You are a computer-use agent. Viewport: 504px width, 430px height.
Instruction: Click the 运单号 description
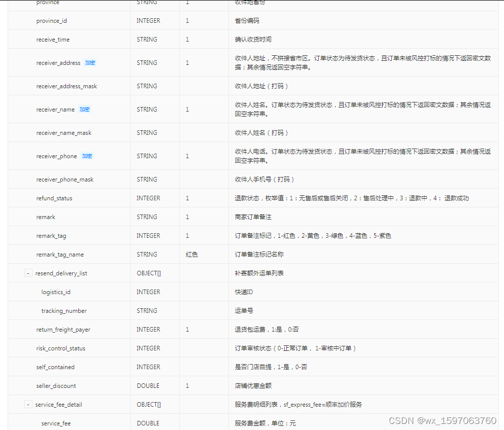click(x=244, y=311)
